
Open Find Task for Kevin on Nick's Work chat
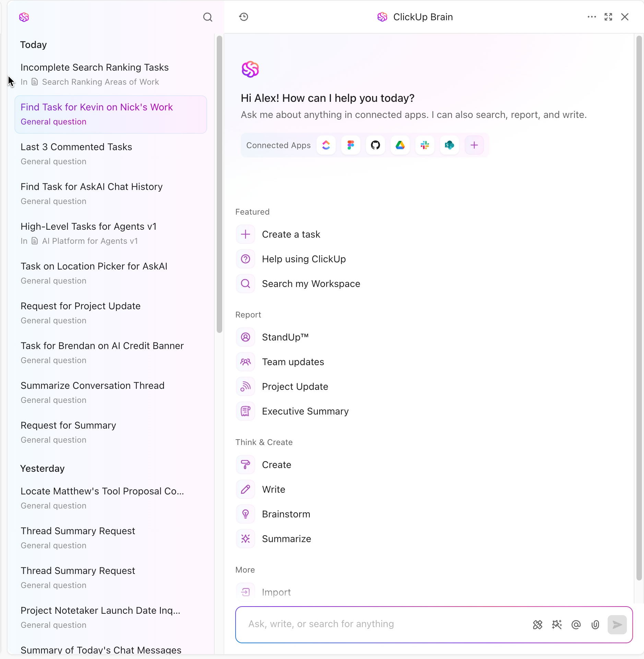tap(111, 114)
